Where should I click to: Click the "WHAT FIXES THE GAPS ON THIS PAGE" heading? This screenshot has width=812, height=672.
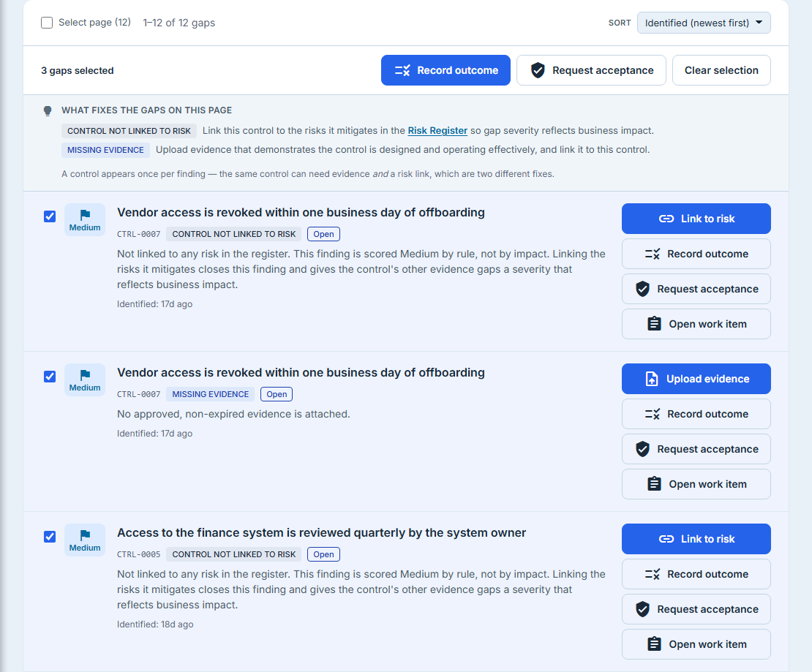(x=146, y=110)
